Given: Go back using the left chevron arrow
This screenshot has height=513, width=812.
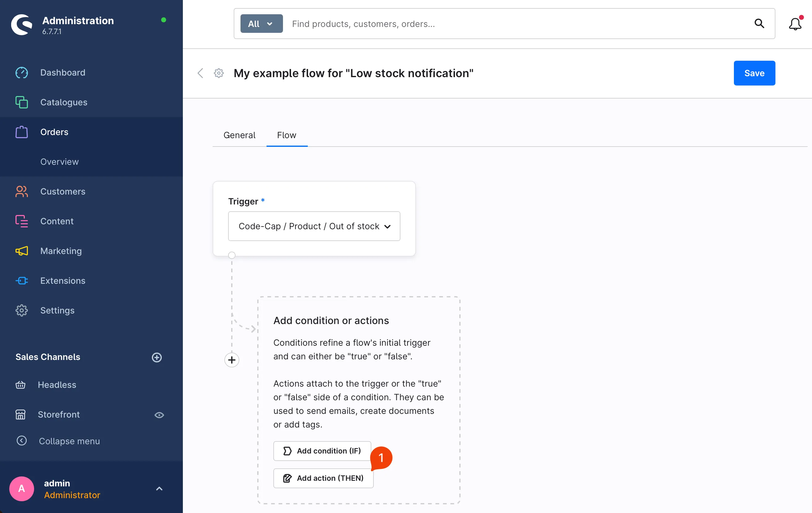Looking at the screenshot, I should coord(200,73).
